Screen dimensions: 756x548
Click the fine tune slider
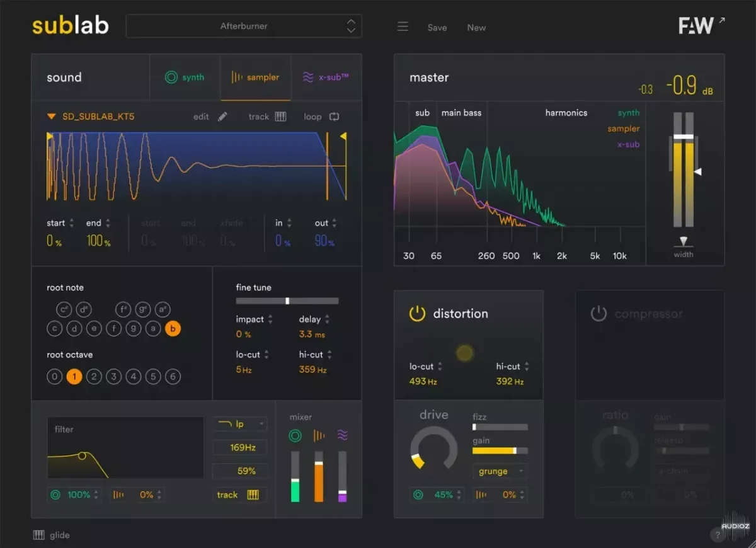tap(287, 301)
